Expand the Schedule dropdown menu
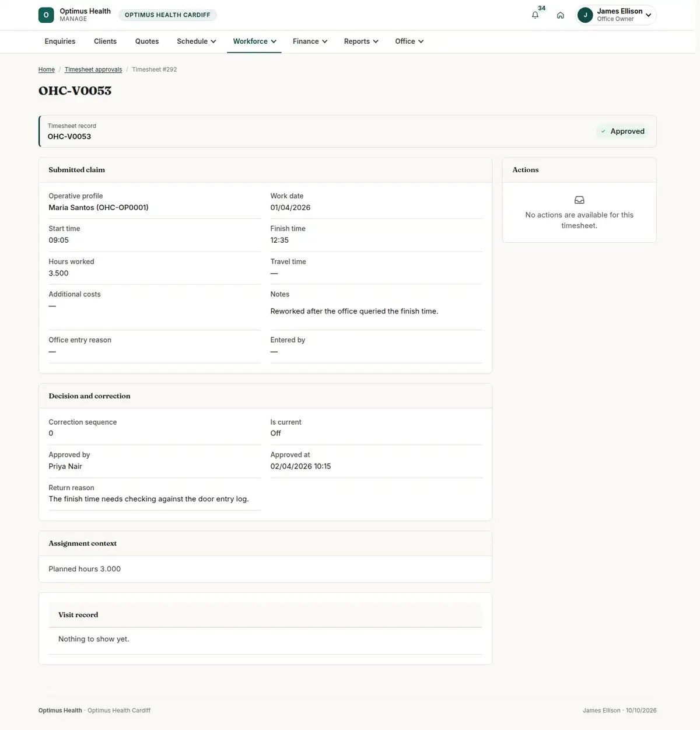Image resolution: width=700 pixels, height=730 pixels. [x=197, y=41]
